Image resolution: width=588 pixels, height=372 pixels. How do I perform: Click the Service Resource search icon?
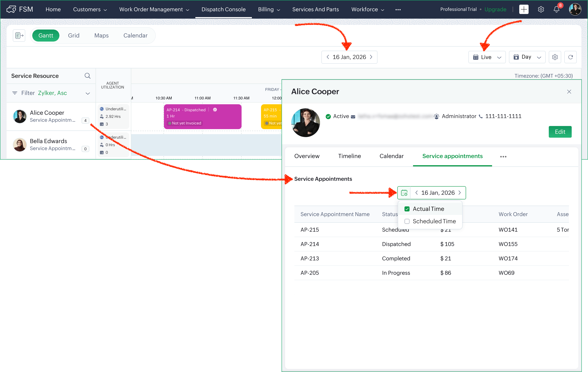(x=87, y=76)
